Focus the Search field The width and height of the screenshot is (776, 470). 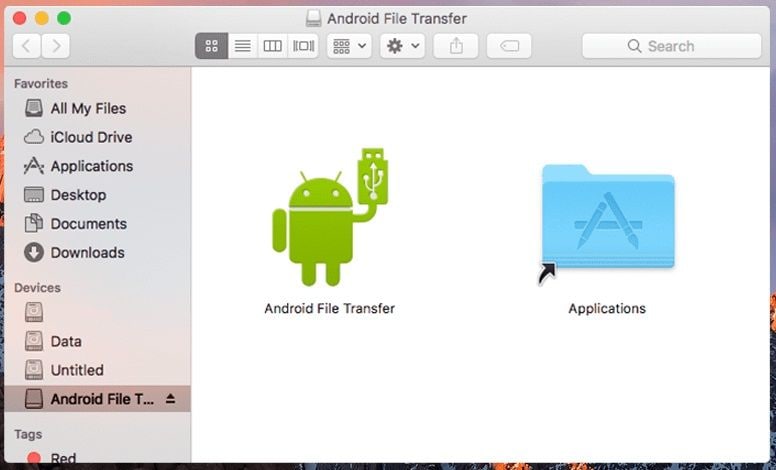pyautogui.click(x=672, y=46)
